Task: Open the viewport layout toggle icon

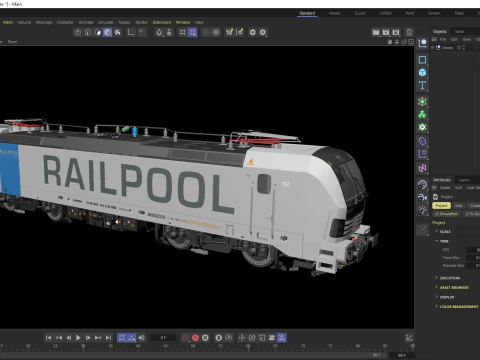Action: click(x=411, y=42)
